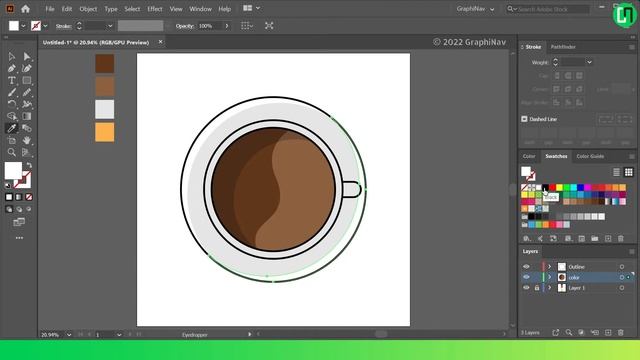Open the Stroke weight dropdown in panel
Screen dimensions: 640x360
[589, 62]
